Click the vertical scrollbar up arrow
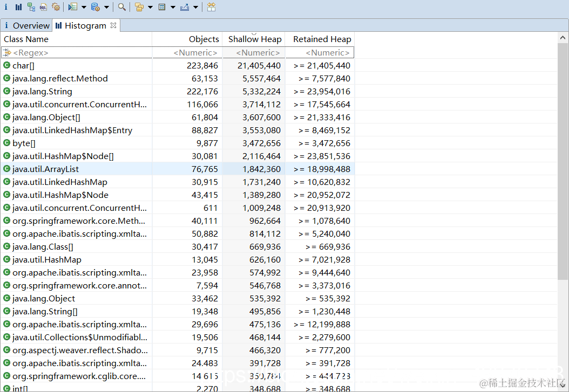 563,38
